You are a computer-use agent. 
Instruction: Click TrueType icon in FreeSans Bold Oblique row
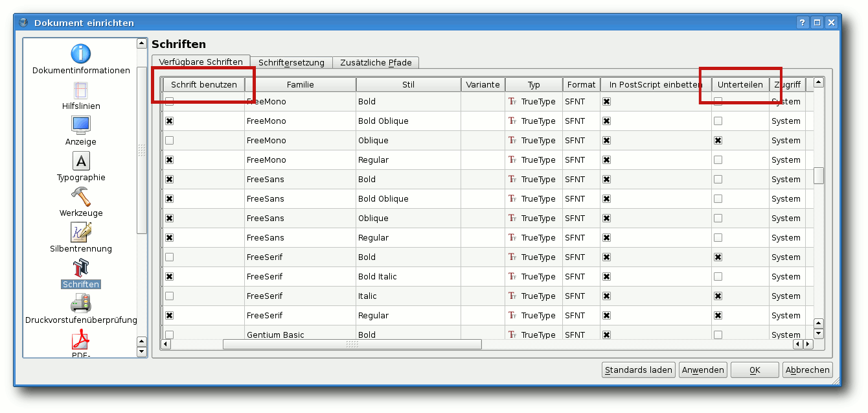coord(512,198)
